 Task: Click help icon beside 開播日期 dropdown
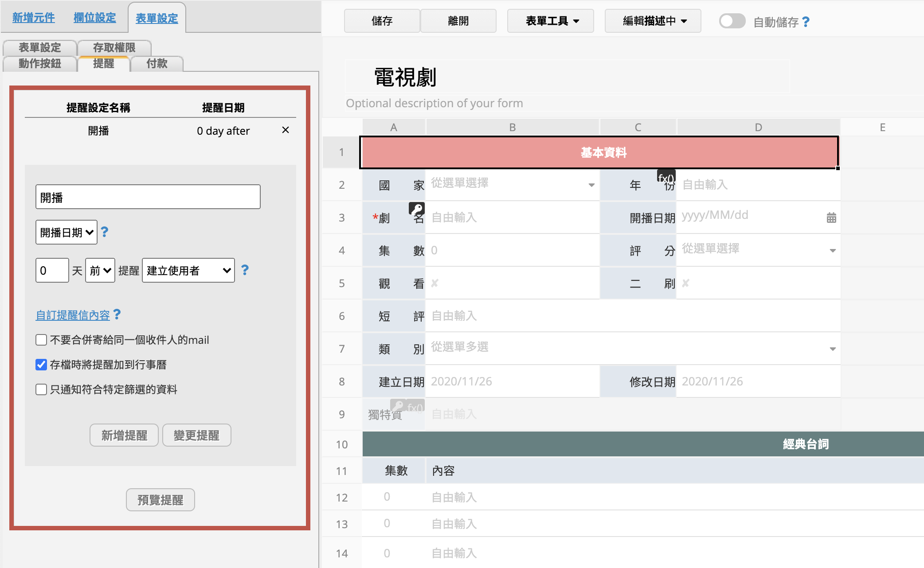pyautogui.click(x=105, y=232)
